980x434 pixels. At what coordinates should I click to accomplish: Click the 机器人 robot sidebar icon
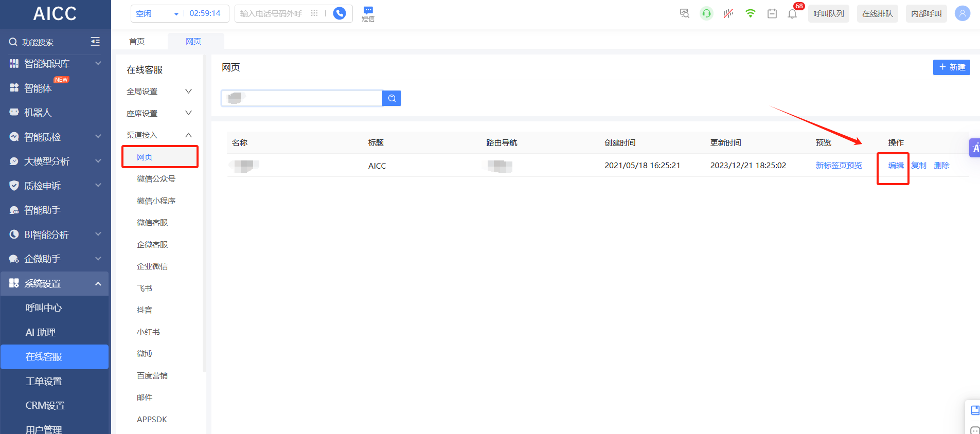tap(14, 112)
